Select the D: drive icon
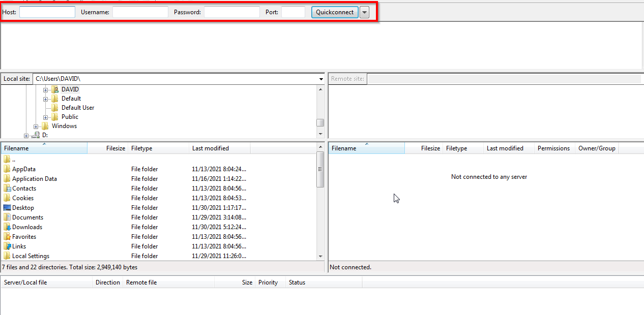This screenshot has width=644, height=315. click(36, 135)
